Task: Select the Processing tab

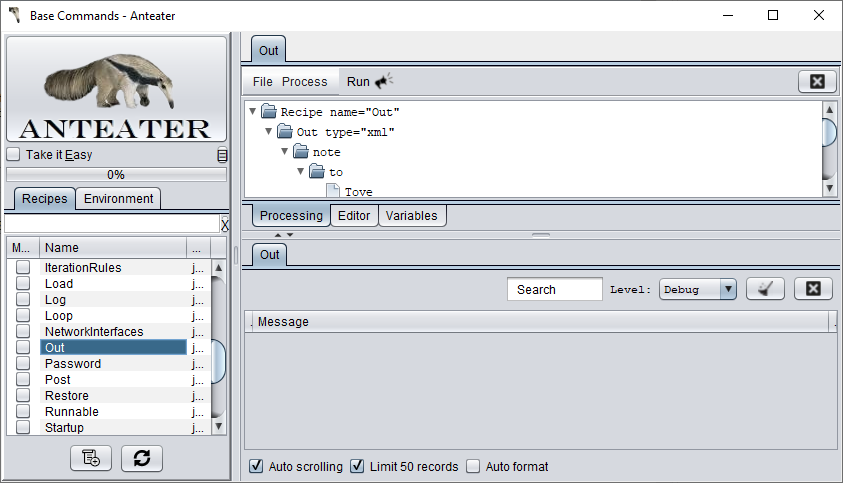Action: point(291,215)
